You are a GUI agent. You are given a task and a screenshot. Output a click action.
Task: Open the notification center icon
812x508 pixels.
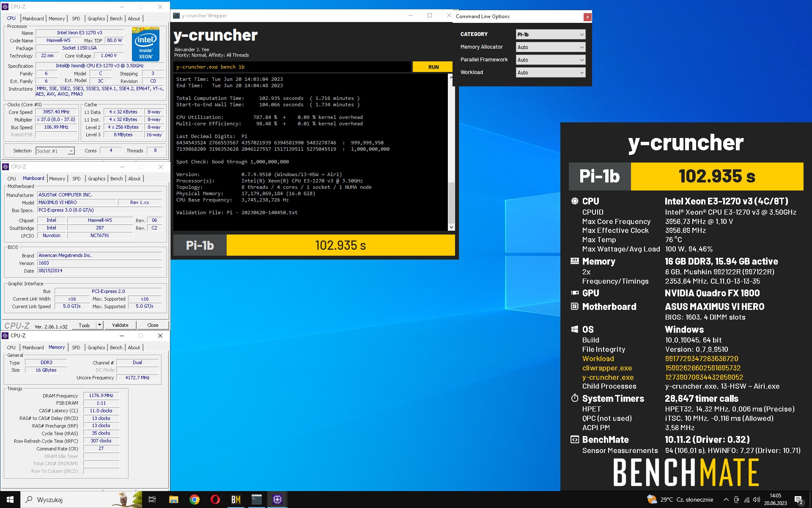(799, 500)
